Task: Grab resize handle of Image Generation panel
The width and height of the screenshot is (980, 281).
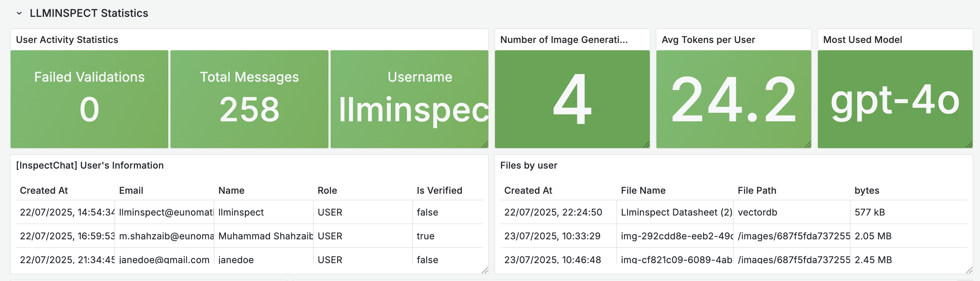Action: pos(646,144)
